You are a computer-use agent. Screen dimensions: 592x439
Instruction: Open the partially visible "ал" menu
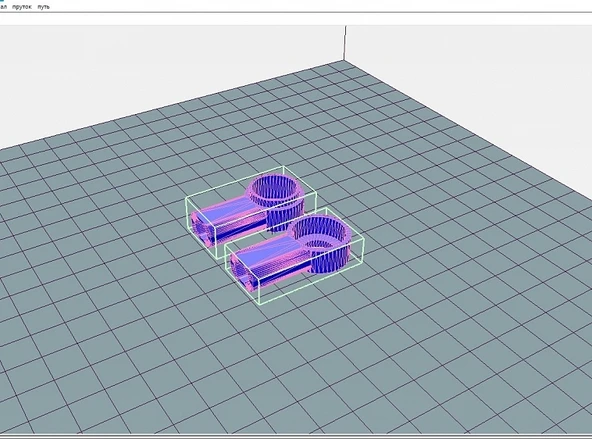coord(3,7)
